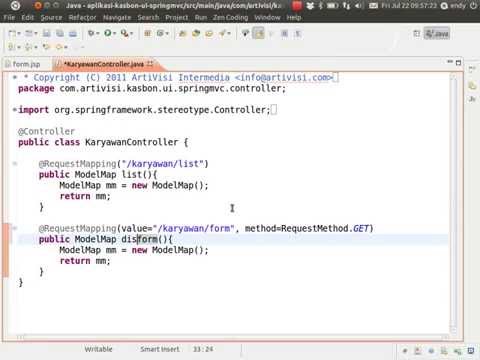The height and width of the screenshot is (360, 480).
Task: Minimize the editor area
Action: pos(450,62)
